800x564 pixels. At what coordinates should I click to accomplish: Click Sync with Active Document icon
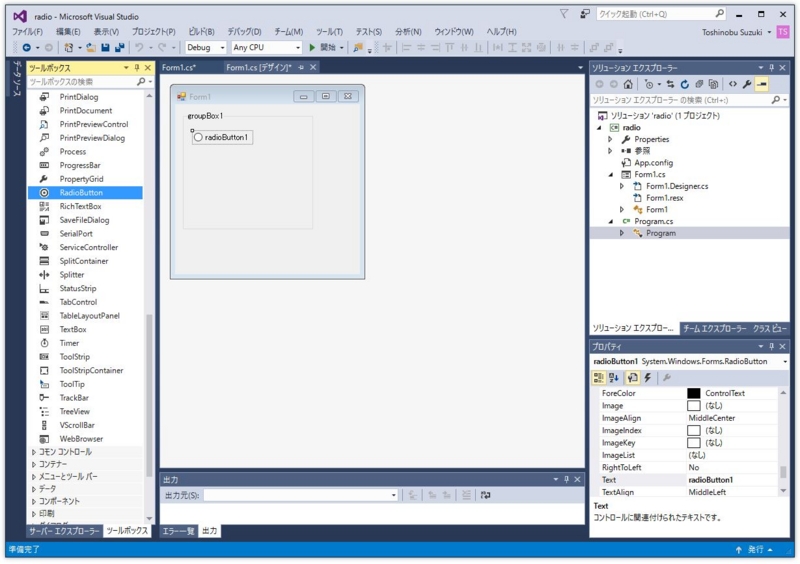[670, 84]
